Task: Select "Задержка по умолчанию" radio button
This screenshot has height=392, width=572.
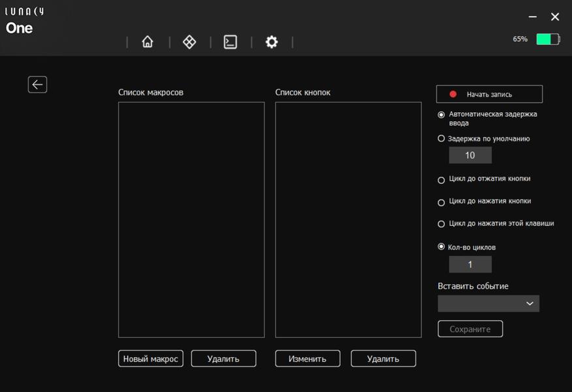Action: pyautogui.click(x=441, y=138)
